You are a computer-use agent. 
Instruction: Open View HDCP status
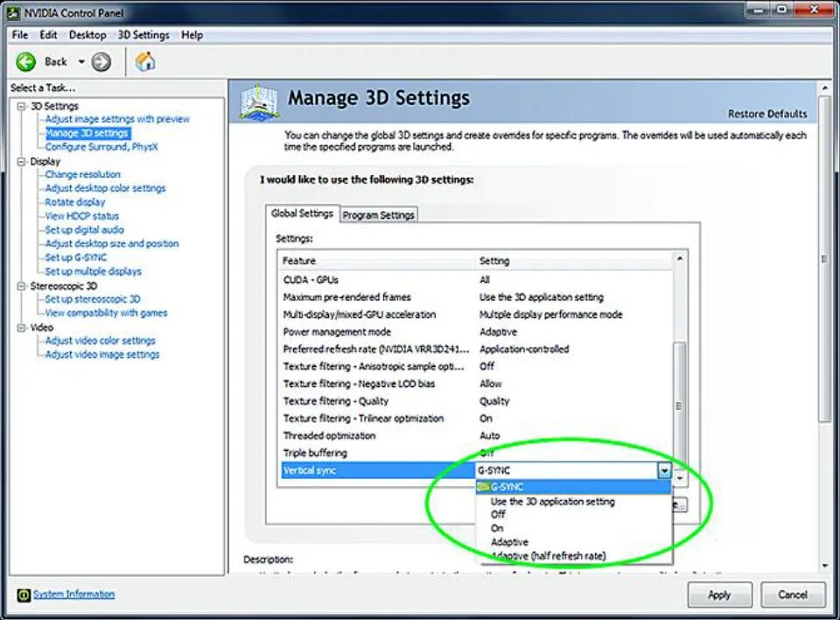[82, 216]
